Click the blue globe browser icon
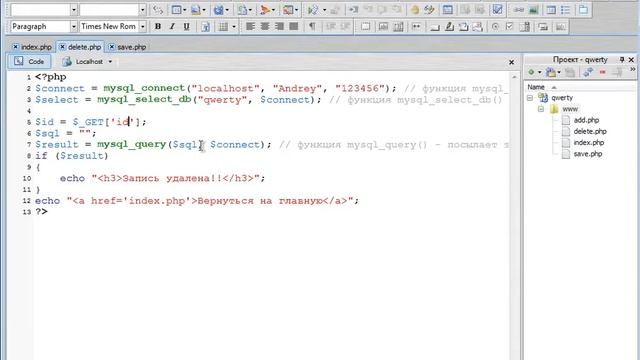640x360 pixels. 219,9
